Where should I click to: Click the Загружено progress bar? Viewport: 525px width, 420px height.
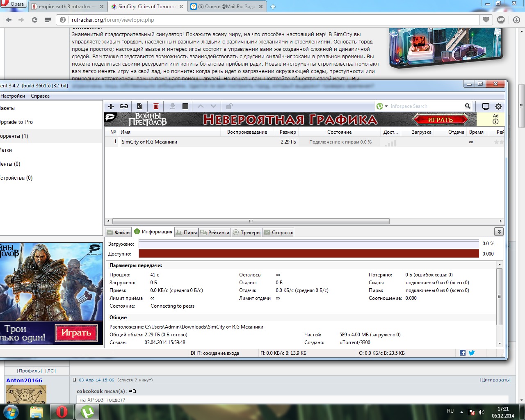click(309, 244)
